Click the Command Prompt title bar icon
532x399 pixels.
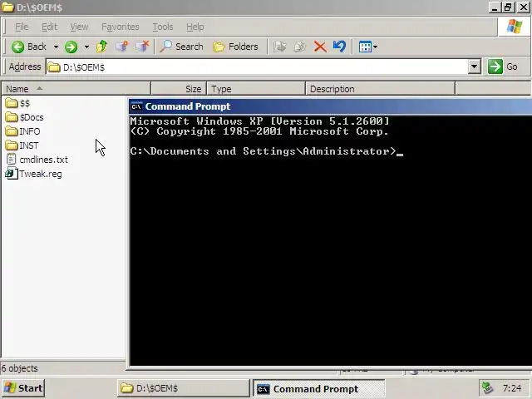click(x=136, y=106)
